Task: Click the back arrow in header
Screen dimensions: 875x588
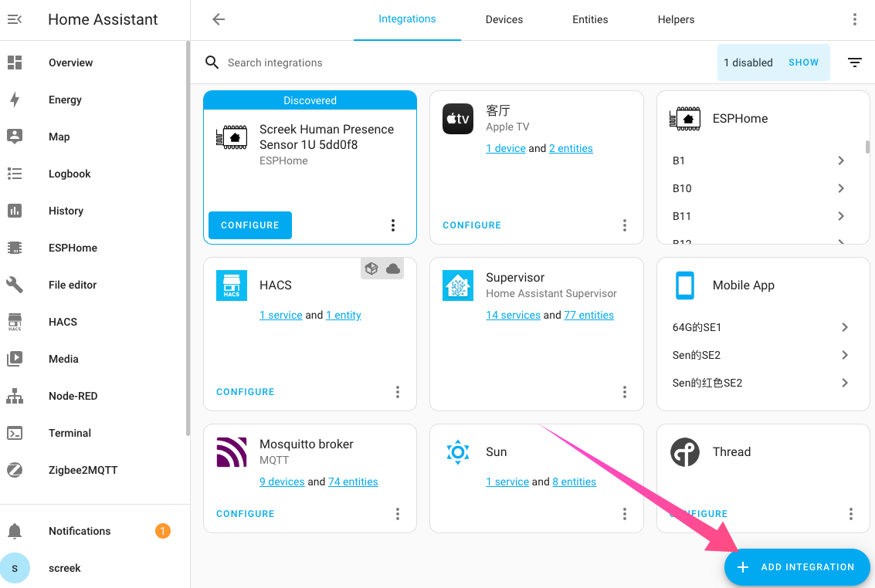Action: pyautogui.click(x=219, y=20)
